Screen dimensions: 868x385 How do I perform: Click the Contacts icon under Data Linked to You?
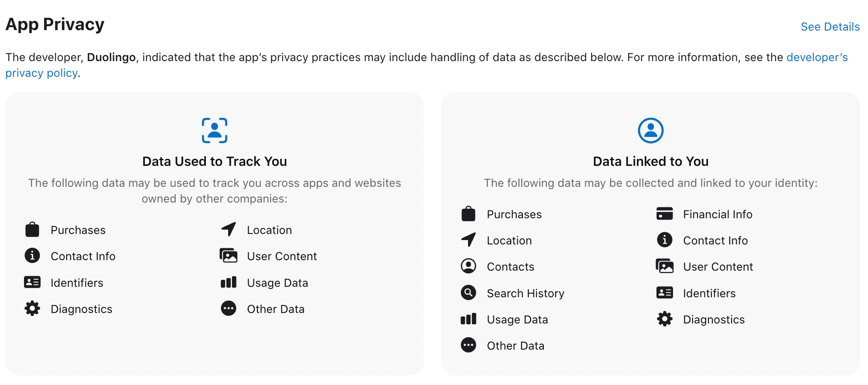pos(468,266)
